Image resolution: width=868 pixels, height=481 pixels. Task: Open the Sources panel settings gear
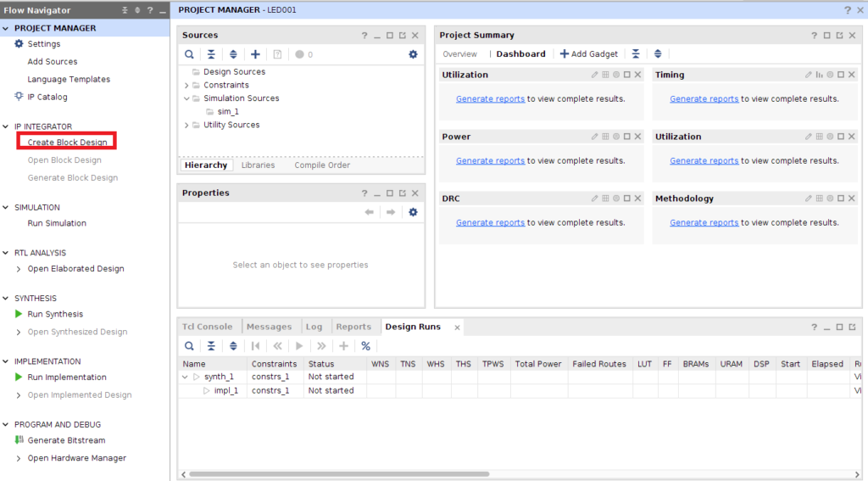tap(413, 54)
